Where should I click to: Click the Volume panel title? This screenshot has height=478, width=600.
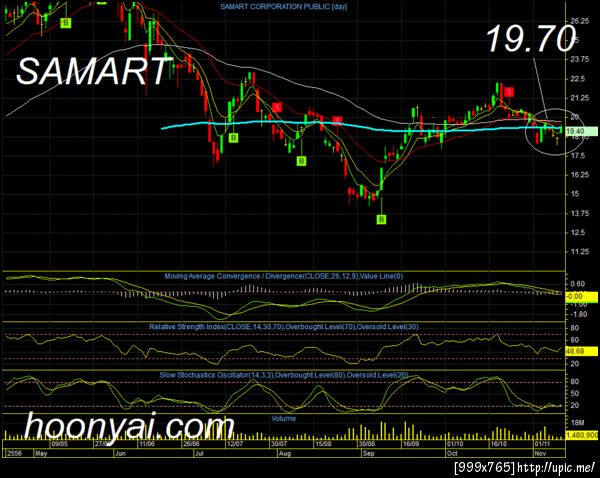pos(284,418)
